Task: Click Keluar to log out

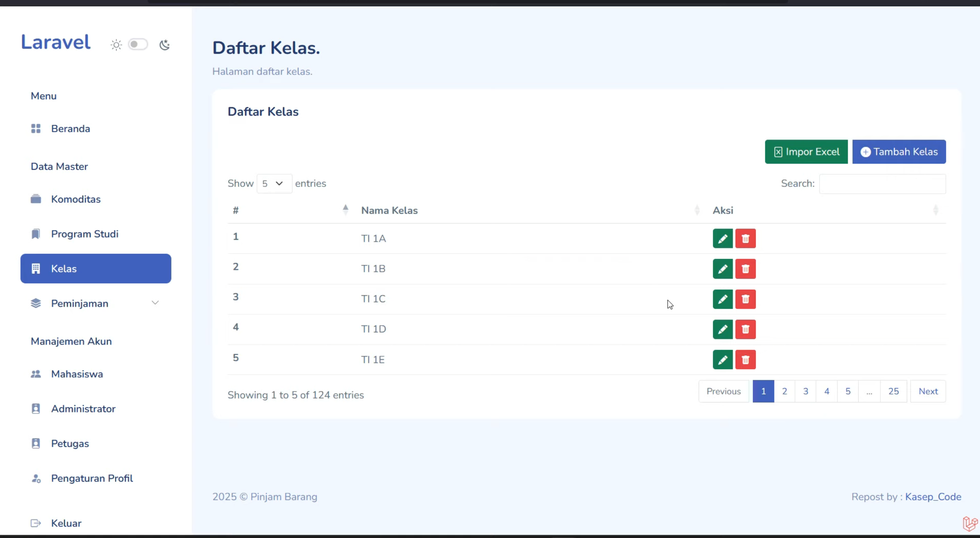Action: click(96, 523)
